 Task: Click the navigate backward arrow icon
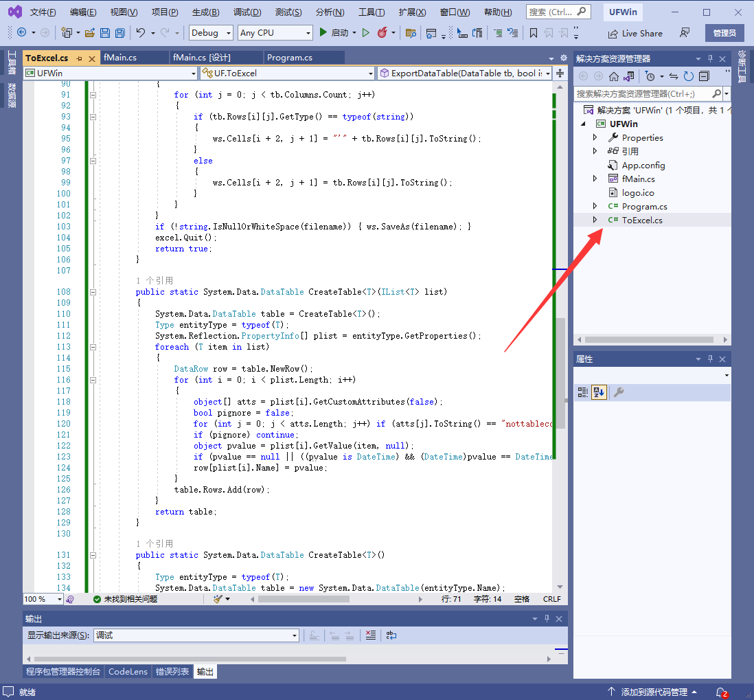click(22, 33)
